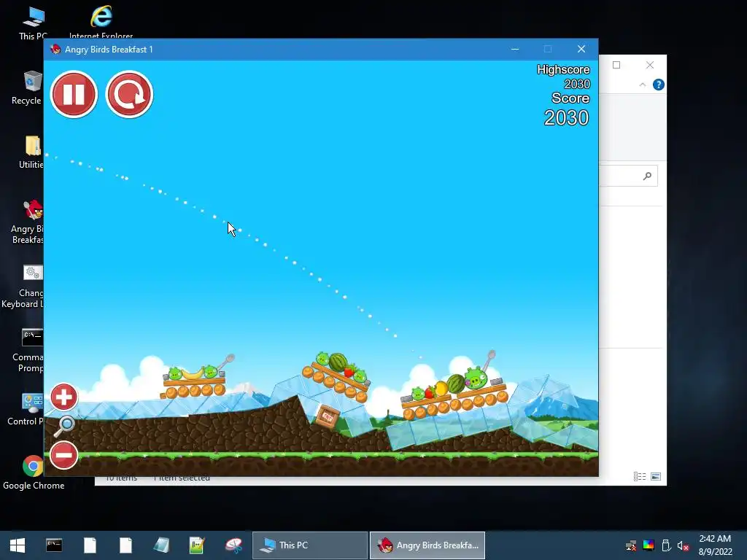
Task: Switch to This PC taskbar window
Action: point(309,545)
